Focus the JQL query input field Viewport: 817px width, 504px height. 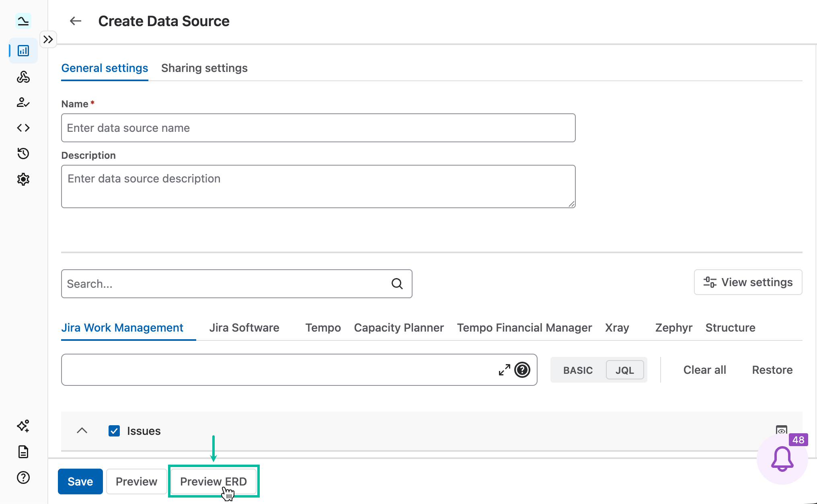[x=299, y=370]
